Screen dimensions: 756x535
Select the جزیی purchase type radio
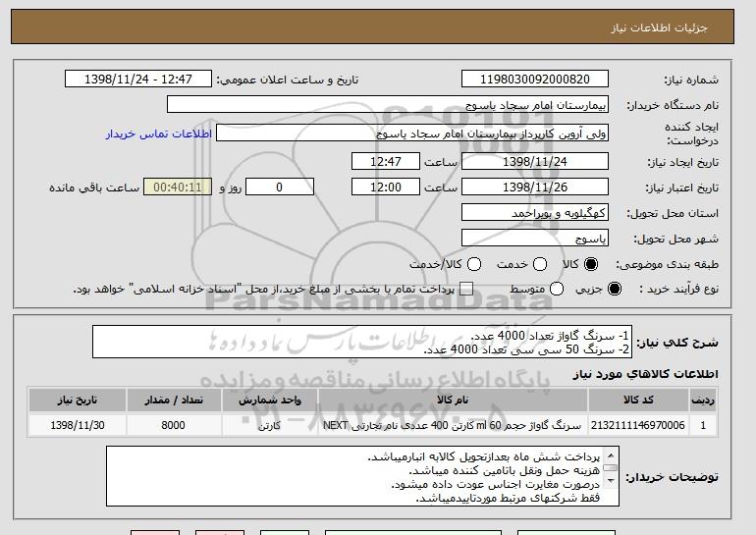coord(615,289)
